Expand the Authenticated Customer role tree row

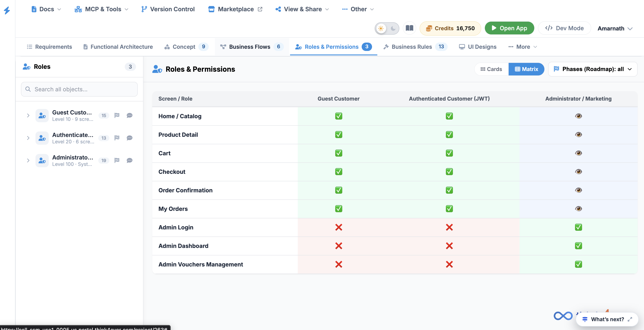(28, 138)
